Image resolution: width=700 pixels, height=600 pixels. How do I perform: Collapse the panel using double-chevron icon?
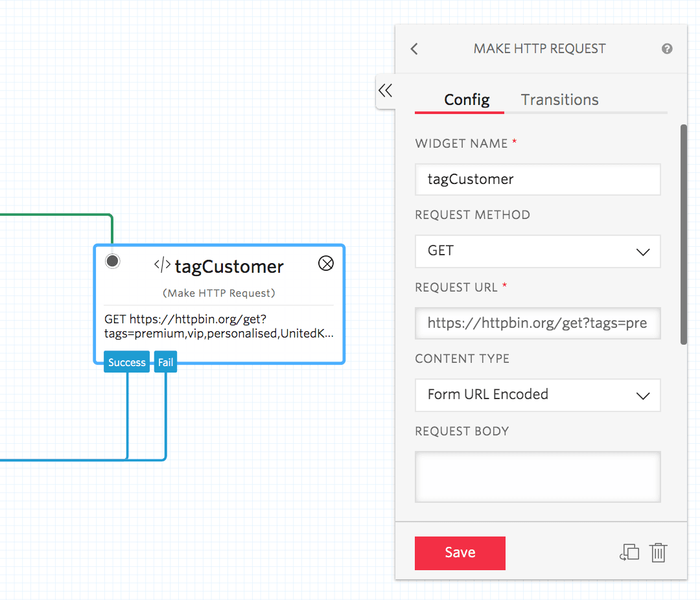point(386,91)
